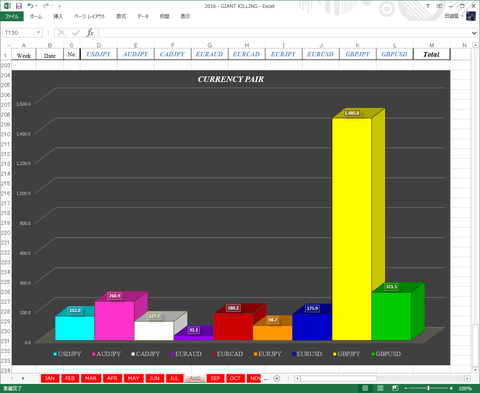This screenshot has width=480, height=393.
Task: Click the USDJPY legend entry
Action: (x=67, y=354)
